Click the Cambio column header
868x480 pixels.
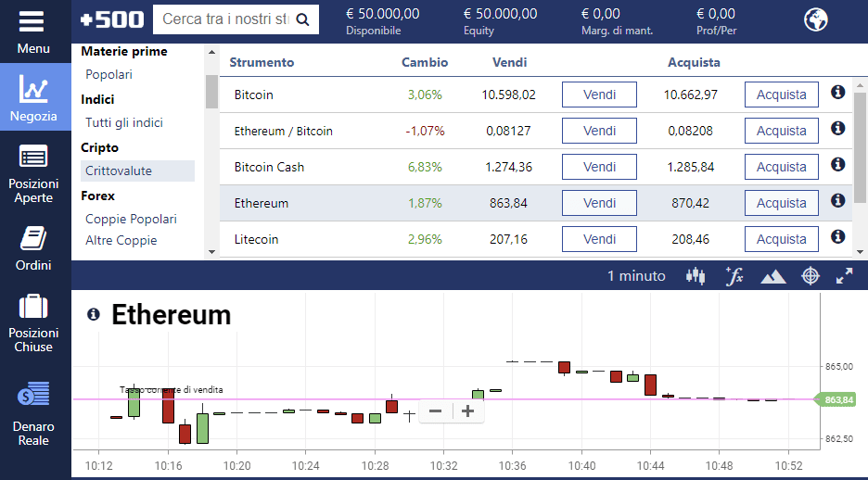425,62
